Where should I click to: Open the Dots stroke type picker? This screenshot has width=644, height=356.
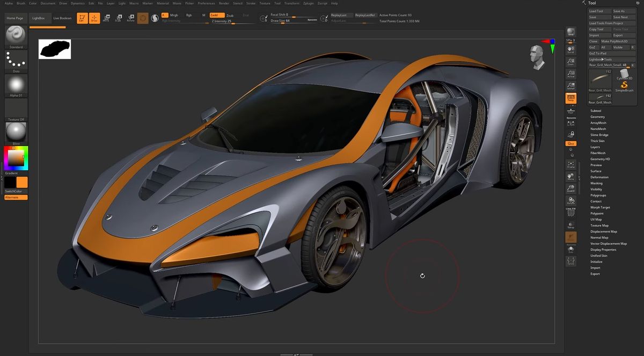(x=16, y=60)
